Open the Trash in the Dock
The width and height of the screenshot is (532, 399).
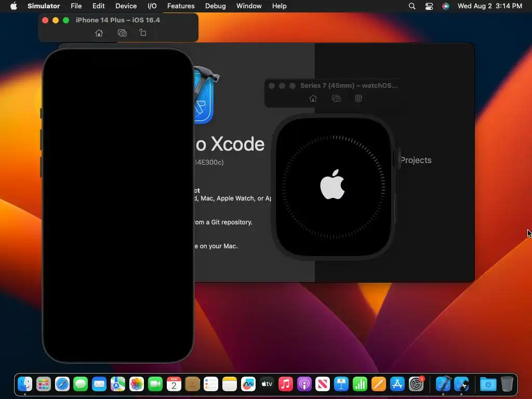pyautogui.click(x=507, y=384)
